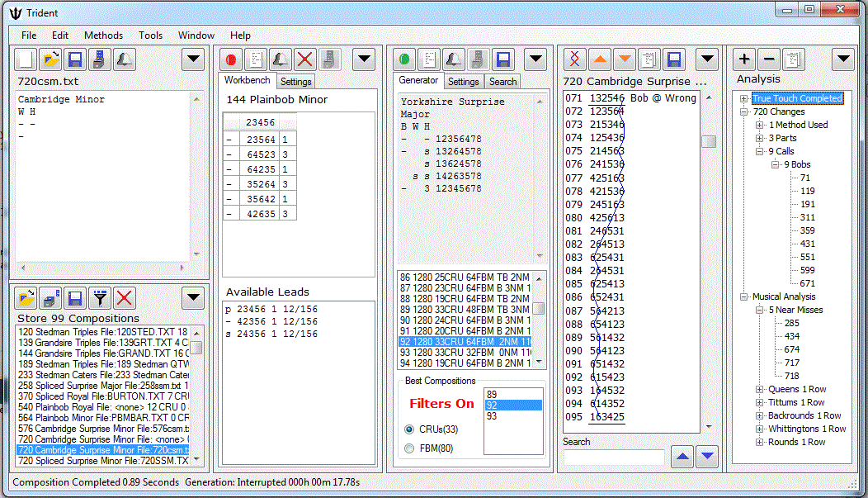868x498 pixels.
Task: Select the CRUs(33) radio button
Action: coord(409,429)
